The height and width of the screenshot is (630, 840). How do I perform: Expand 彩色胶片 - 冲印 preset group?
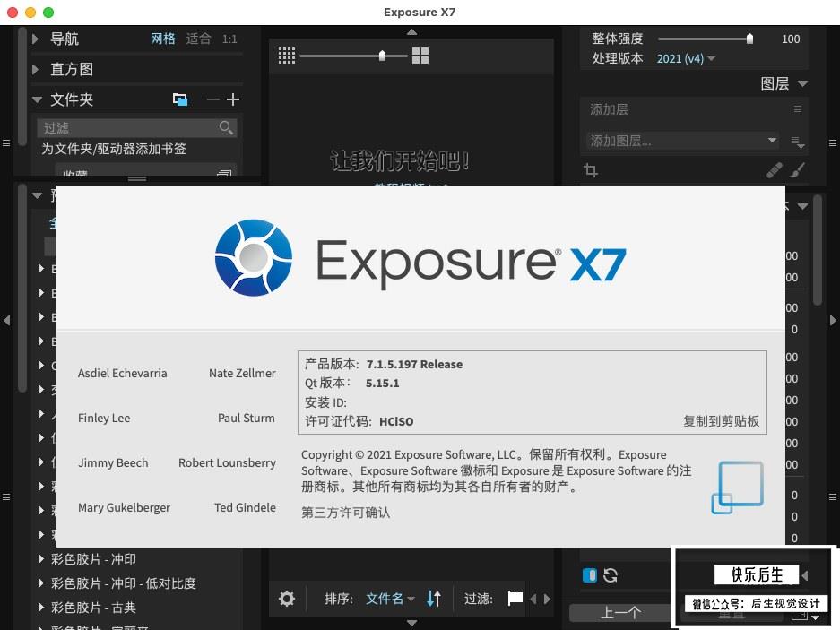(41, 558)
